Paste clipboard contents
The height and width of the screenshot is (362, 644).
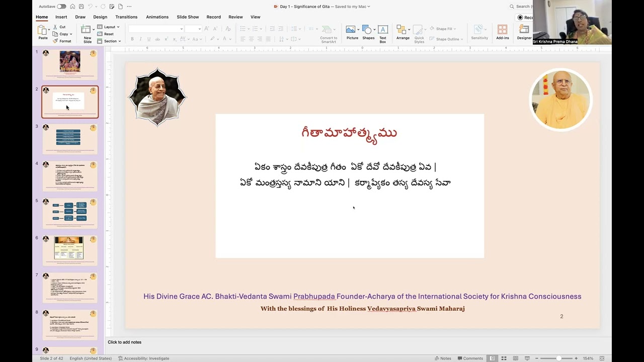[x=43, y=32]
